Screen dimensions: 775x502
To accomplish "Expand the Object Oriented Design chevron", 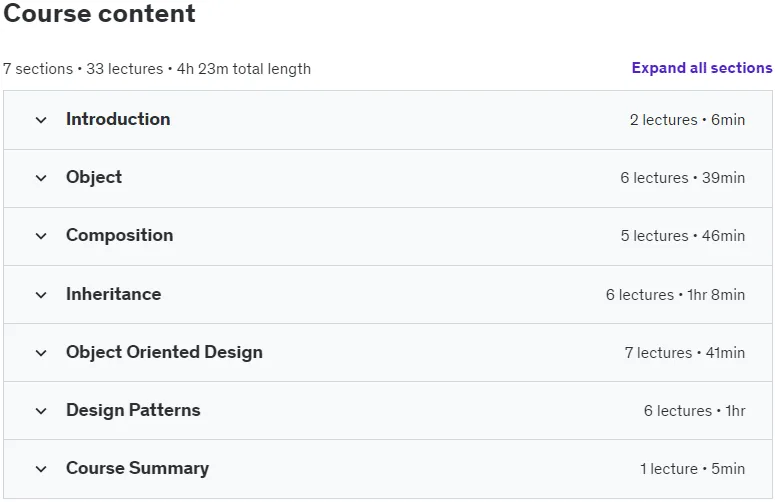I will [x=41, y=353].
